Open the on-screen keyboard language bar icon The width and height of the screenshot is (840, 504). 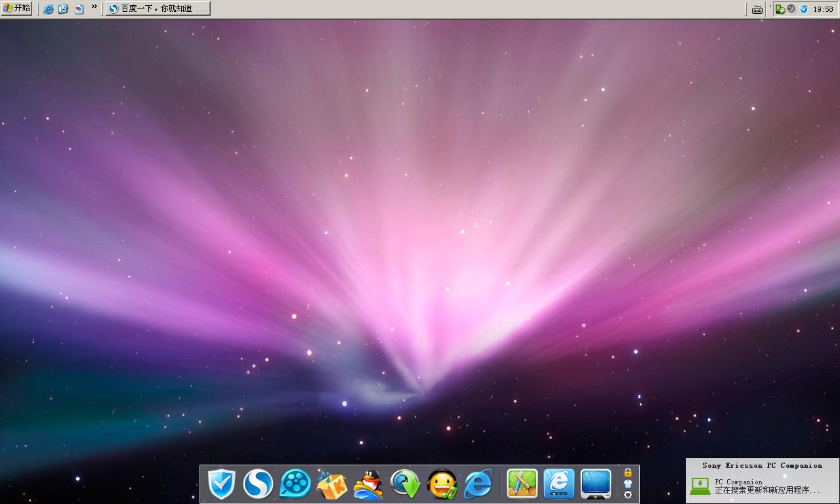click(757, 9)
